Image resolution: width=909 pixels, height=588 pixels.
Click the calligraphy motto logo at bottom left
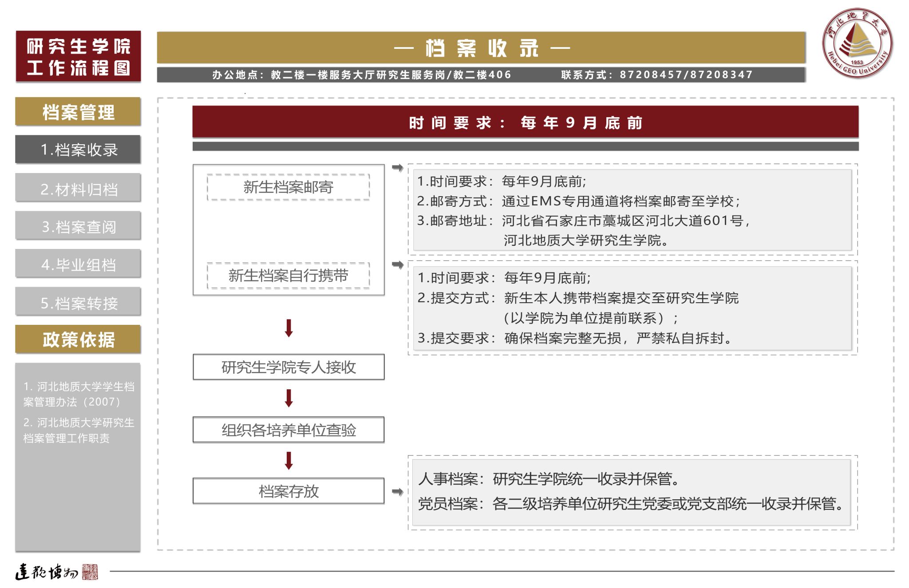coord(56,572)
